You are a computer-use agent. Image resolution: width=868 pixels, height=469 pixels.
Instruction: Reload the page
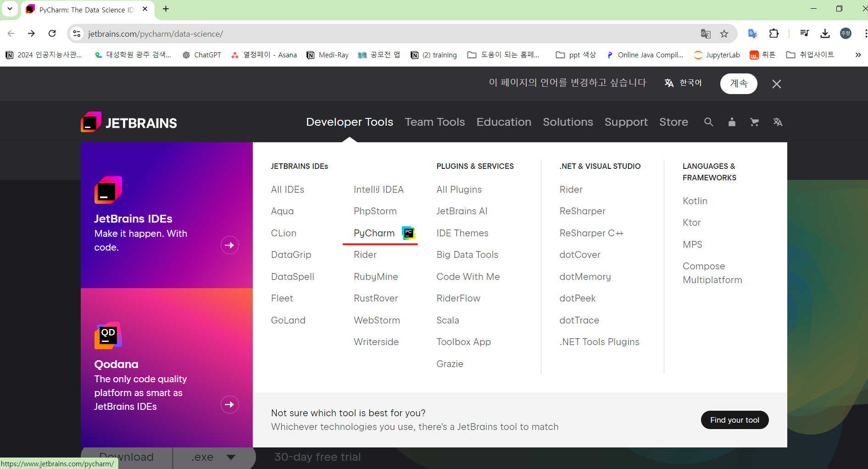click(x=52, y=33)
